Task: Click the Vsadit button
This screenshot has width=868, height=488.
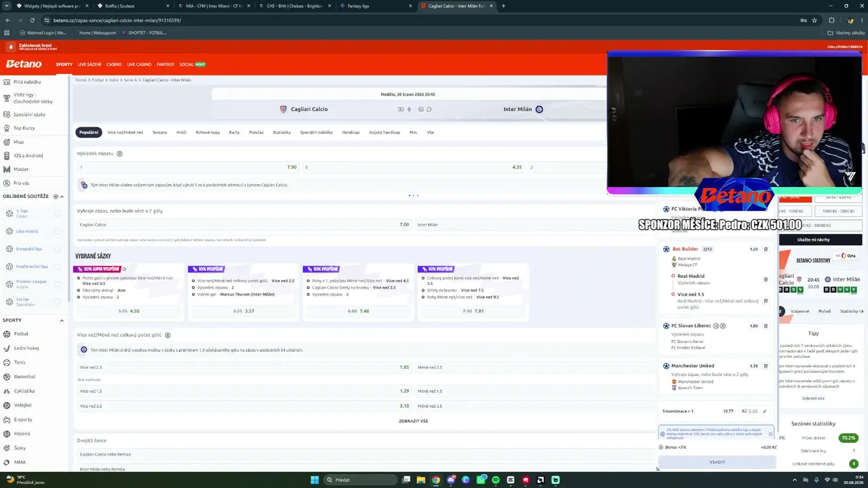Action: coord(717,462)
